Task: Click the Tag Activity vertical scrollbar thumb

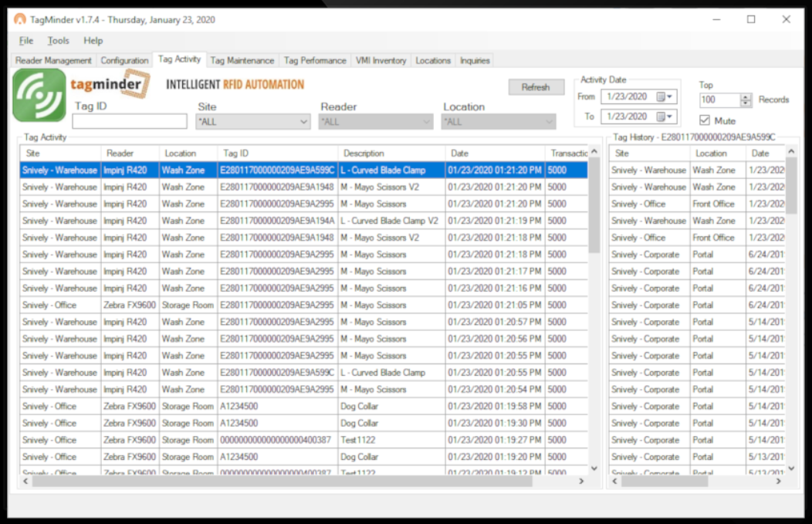Action: pos(594,205)
